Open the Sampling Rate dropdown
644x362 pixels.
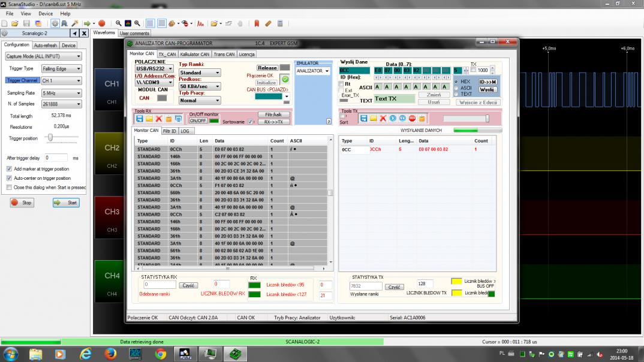coord(61,93)
